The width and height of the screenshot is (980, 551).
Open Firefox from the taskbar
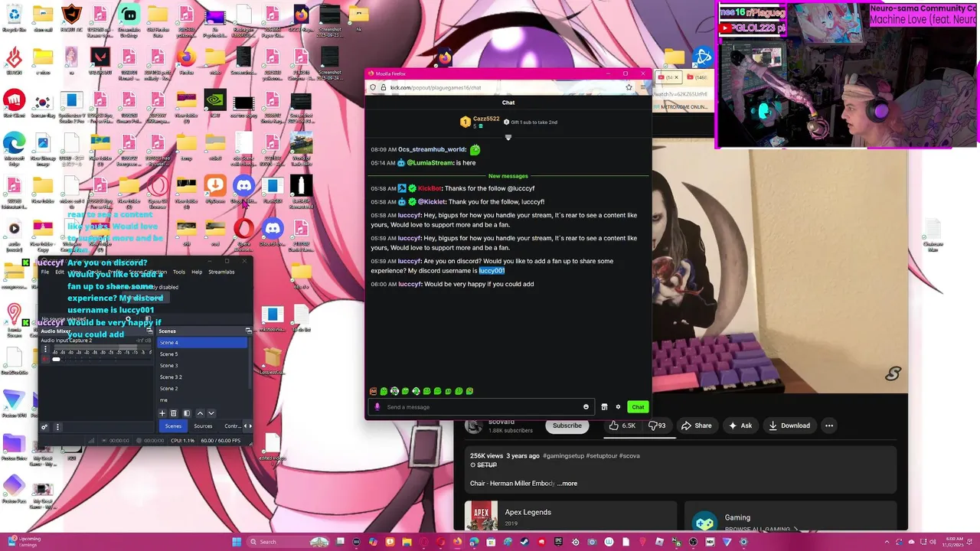(457, 542)
